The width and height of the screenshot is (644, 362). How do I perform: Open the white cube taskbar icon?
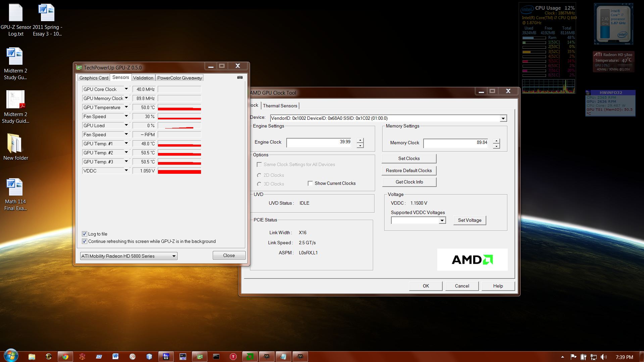pos(149,357)
